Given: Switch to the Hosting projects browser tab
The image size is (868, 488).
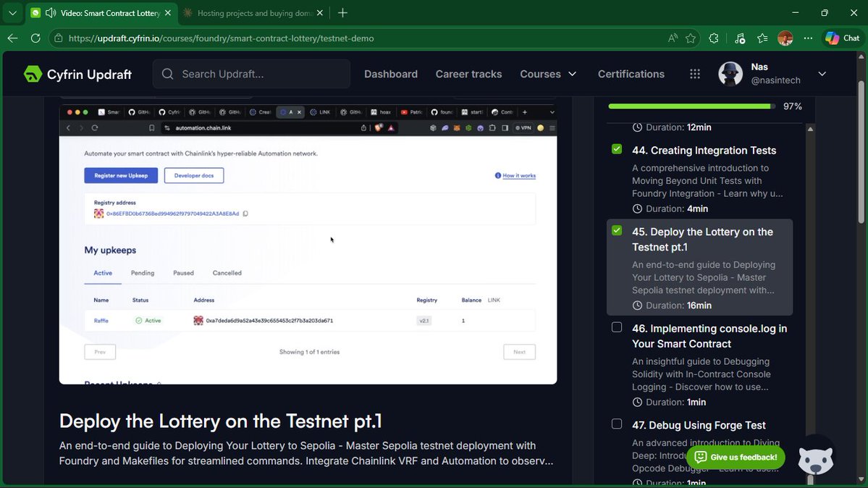Looking at the screenshot, I should coord(253,13).
